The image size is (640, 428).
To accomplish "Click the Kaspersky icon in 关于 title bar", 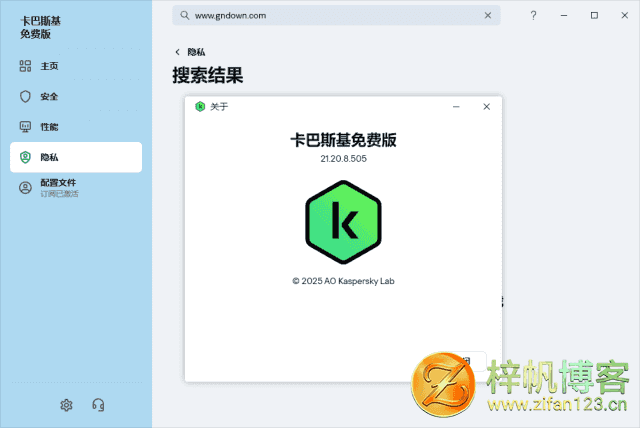I will coord(200,107).
